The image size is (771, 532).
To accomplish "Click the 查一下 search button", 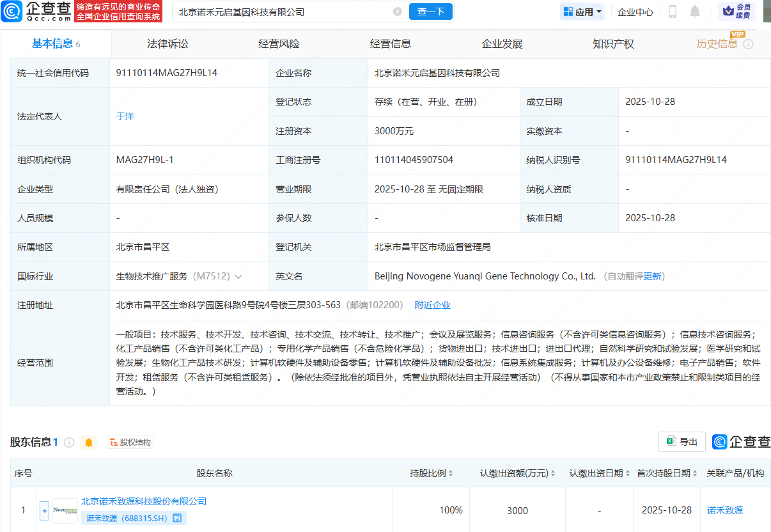I will pyautogui.click(x=430, y=12).
